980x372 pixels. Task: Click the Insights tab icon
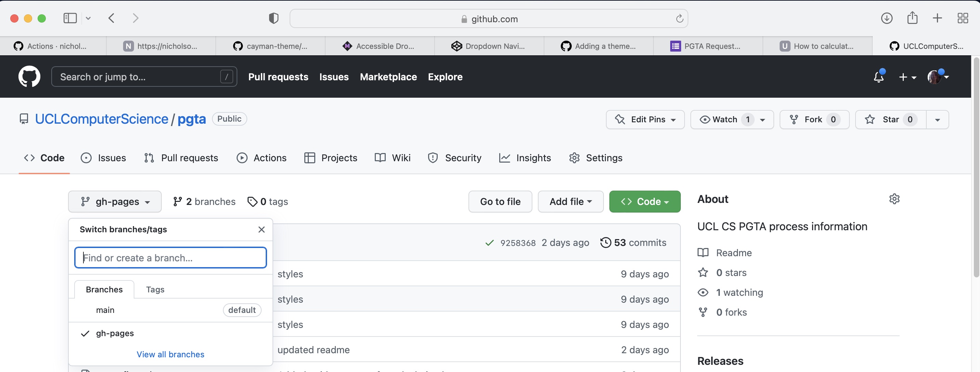tap(505, 158)
